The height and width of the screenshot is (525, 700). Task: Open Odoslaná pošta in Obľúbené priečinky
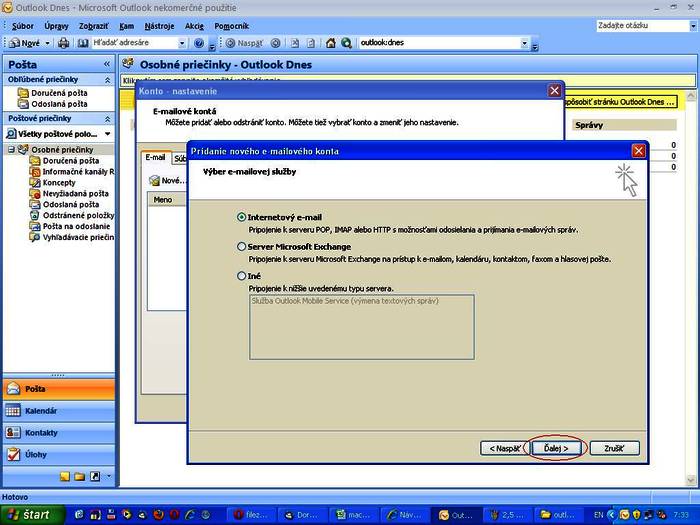point(59,104)
